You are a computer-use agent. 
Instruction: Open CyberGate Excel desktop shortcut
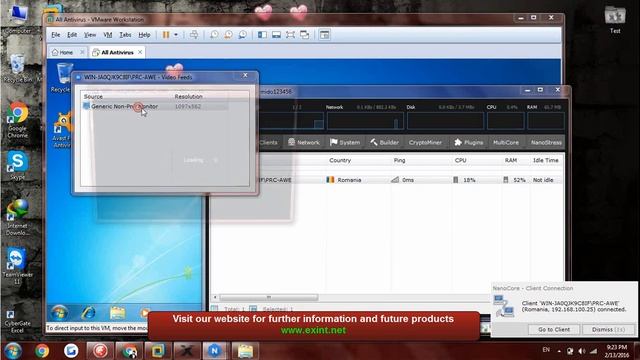tap(17, 322)
